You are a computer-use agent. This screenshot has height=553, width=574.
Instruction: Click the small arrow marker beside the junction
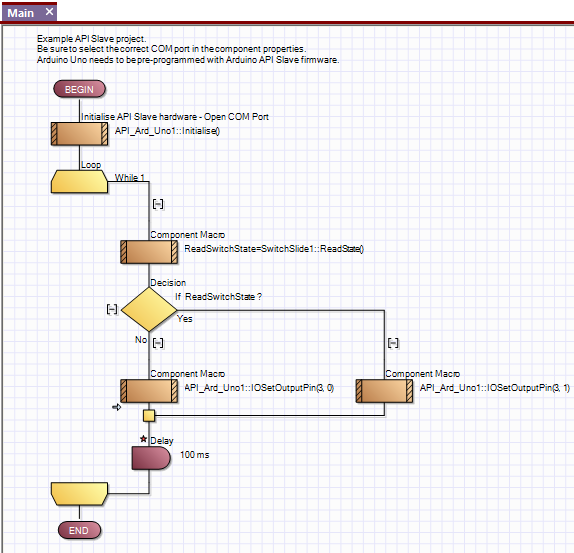click(x=116, y=407)
